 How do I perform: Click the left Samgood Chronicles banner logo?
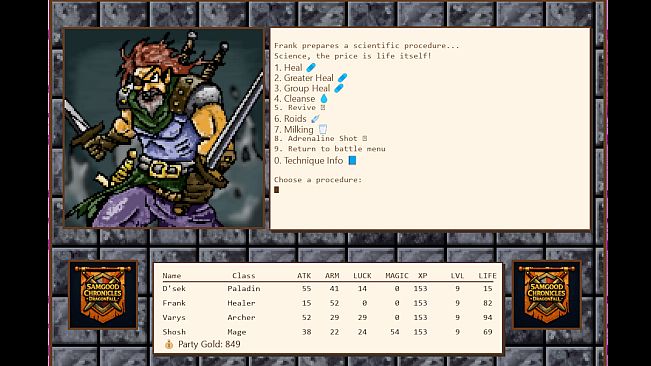(x=103, y=295)
